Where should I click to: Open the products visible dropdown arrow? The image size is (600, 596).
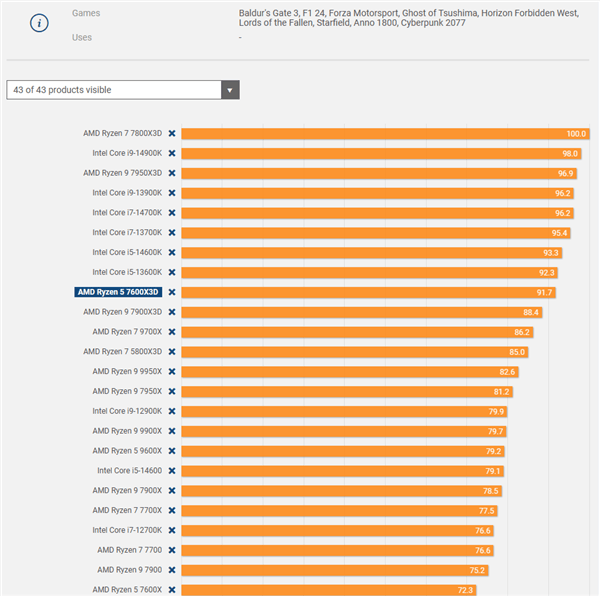click(230, 90)
